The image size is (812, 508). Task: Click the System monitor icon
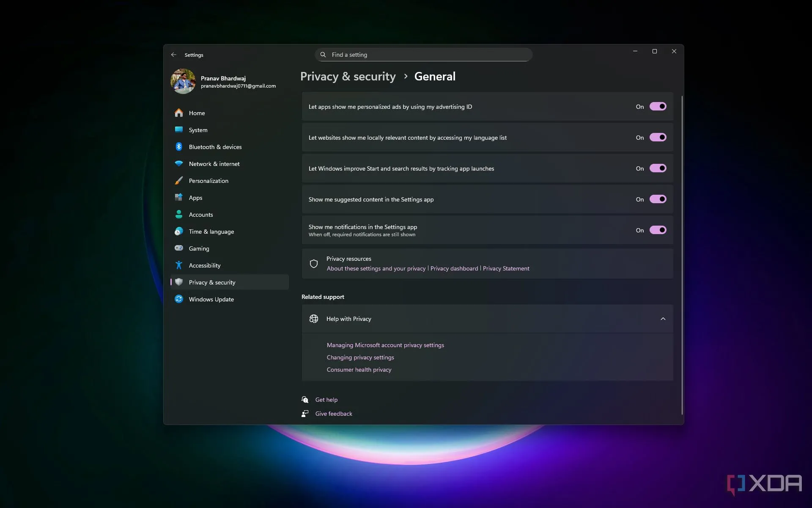(x=179, y=130)
